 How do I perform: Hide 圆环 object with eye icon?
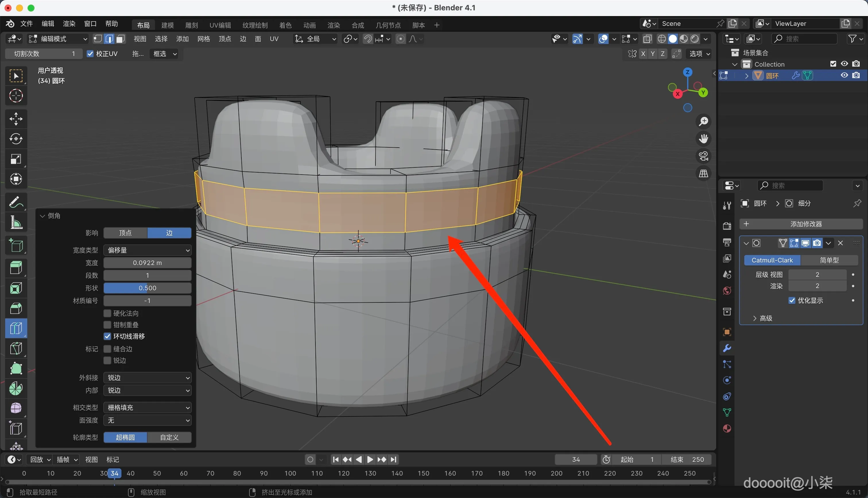pyautogui.click(x=844, y=75)
